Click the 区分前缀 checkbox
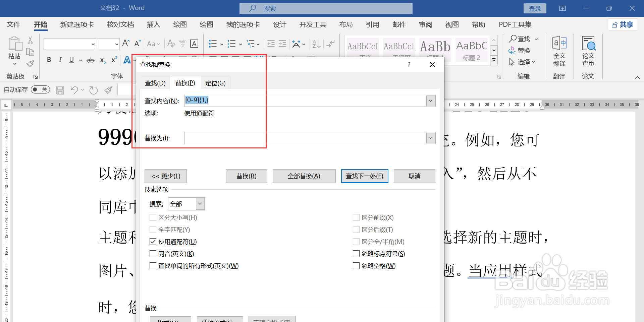Viewport: 644px width, 322px height. pyautogui.click(x=356, y=217)
